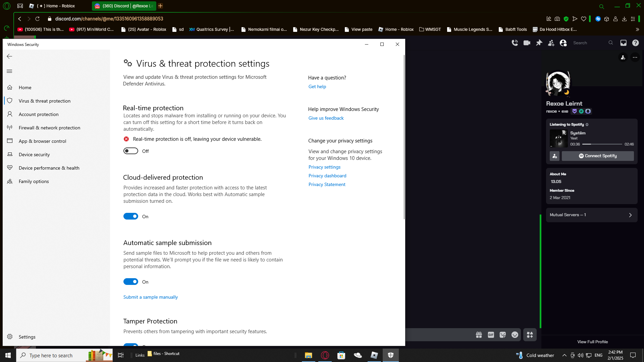Click the Spotify song progress bar
644x362 pixels.
coord(602,144)
